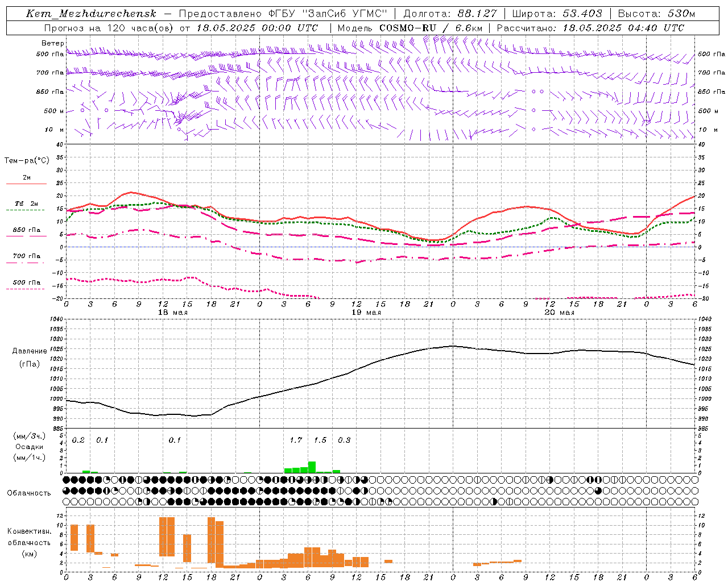
Task: Click the Ветер wind panel heading
Action: point(52,43)
